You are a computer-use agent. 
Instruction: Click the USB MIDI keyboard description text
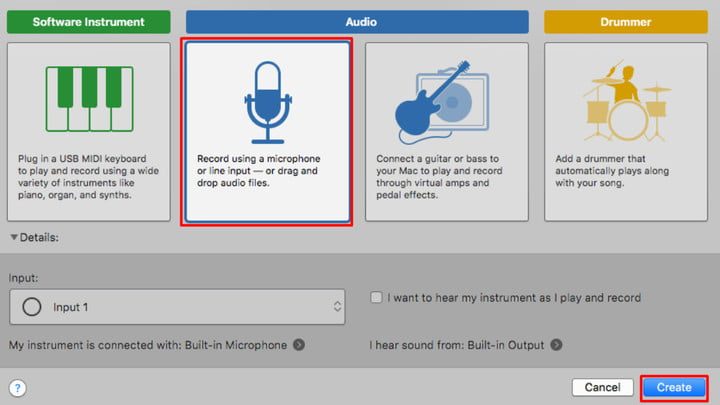[x=88, y=175]
